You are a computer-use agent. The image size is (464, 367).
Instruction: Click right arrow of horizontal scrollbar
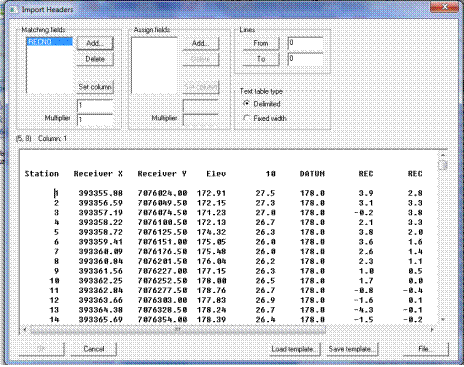432,330
